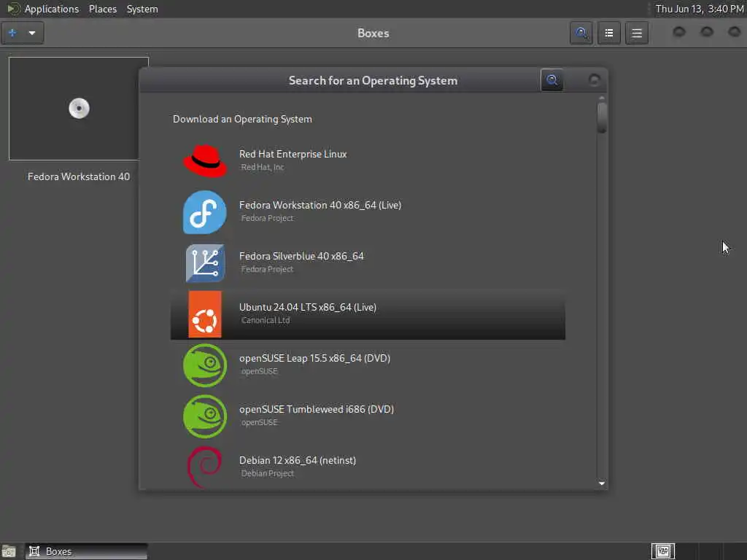
Task: Toggle the search button in the OS dialog
Action: [x=552, y=80]
